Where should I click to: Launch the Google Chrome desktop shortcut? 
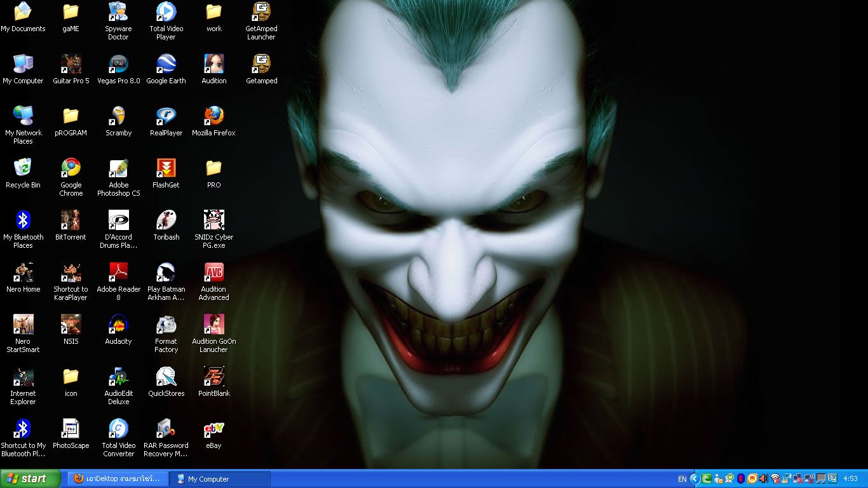coord(71,177)
